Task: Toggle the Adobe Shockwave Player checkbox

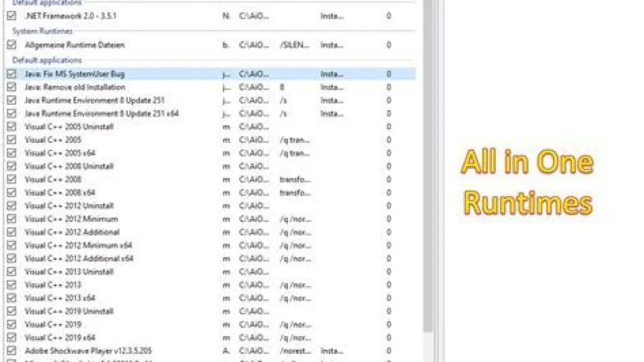Action: tap(12, 351)
